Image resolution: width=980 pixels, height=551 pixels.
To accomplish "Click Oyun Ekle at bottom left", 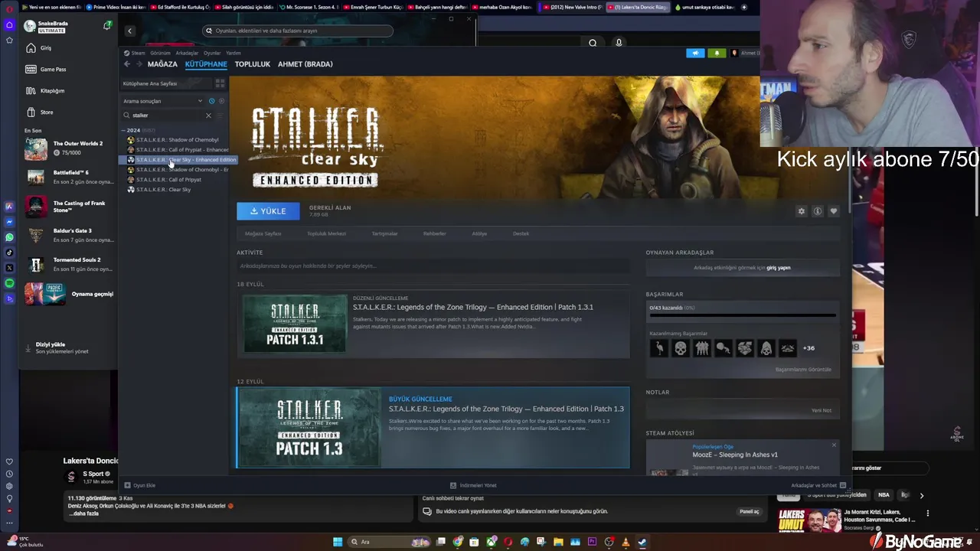I will [x=140, y=485].
